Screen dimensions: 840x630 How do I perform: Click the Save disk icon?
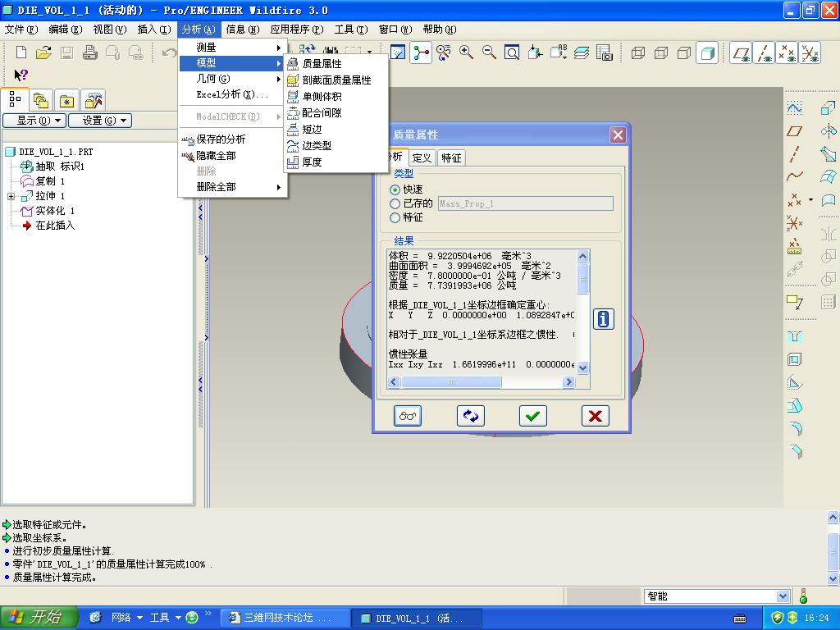point(66,52)
